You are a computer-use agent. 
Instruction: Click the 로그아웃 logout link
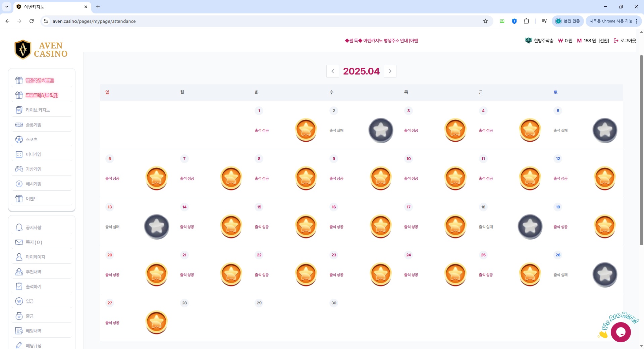pos(625,41)
